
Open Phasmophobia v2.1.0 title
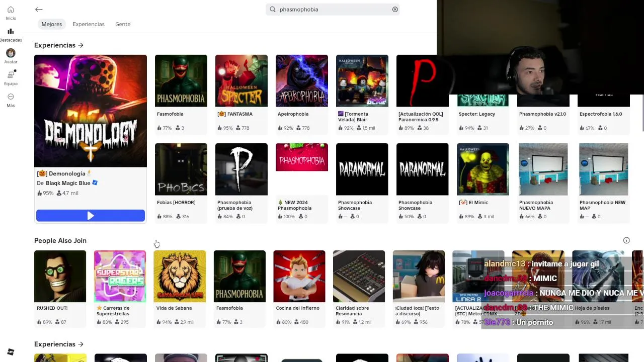click(542, 114)
